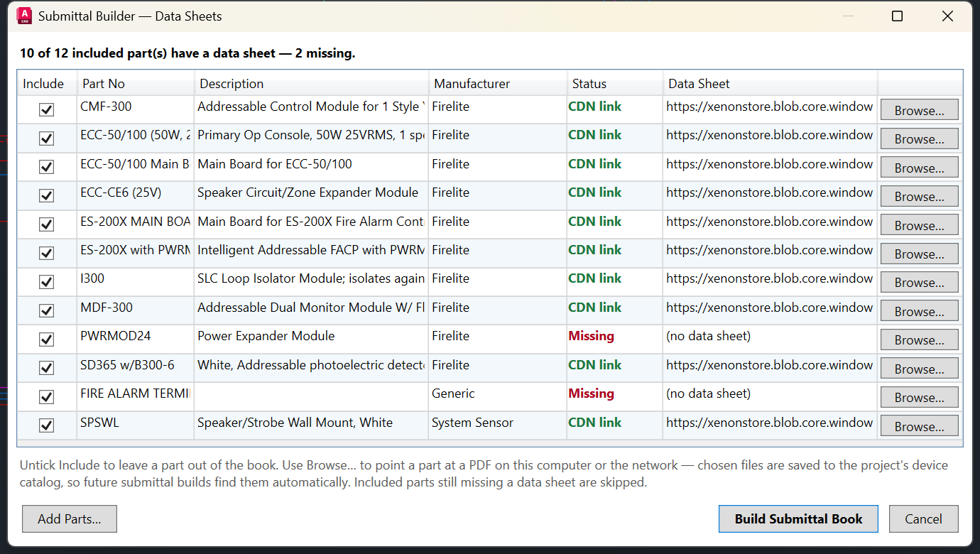
Task: Sort by the Include column header
Action: coord(47,84)
